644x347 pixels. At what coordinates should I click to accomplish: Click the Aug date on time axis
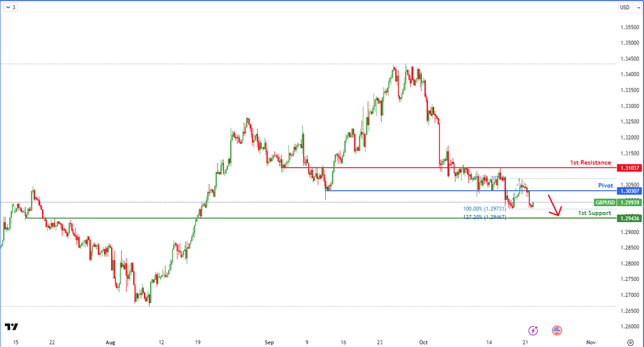(110, 343)
